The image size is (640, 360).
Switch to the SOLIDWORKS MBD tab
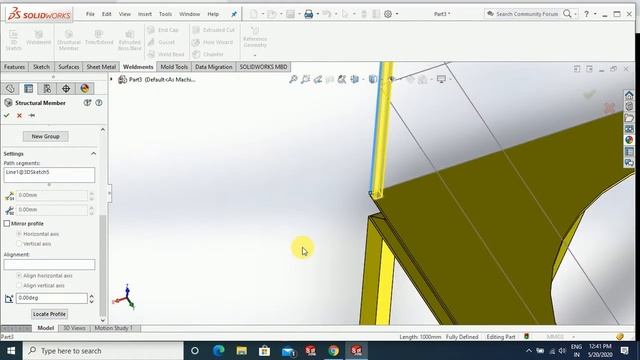(263, 67)
